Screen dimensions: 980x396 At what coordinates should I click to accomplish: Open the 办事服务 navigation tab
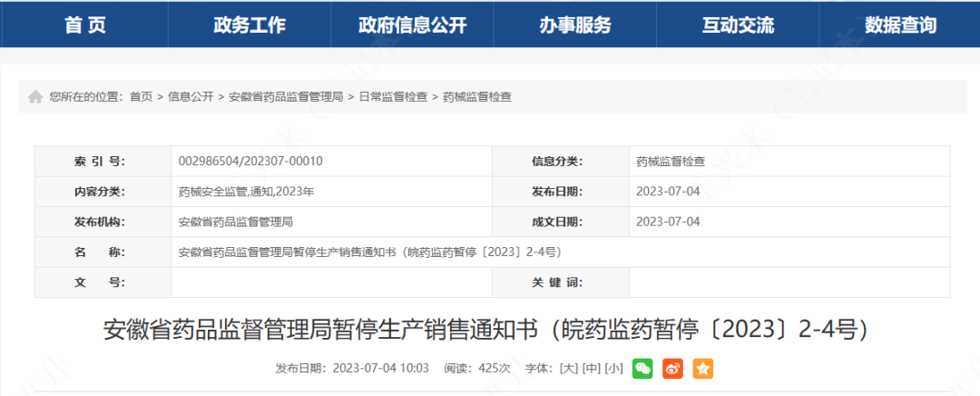point(575,25)
